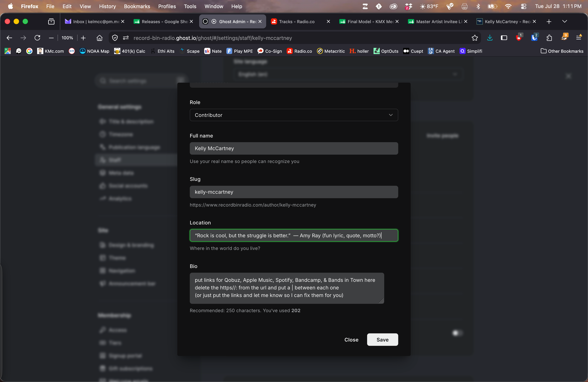Toggle the blurred switch behind the dialog
The width and height of the screenshot is (588, 382).
(x=457, y=333)
